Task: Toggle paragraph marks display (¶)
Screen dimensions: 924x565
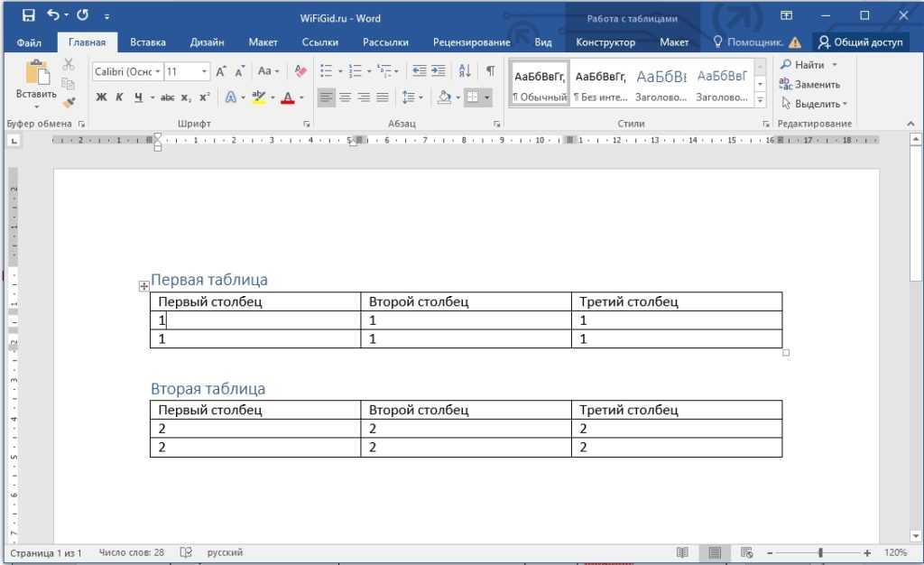Action: coord(490,70)
